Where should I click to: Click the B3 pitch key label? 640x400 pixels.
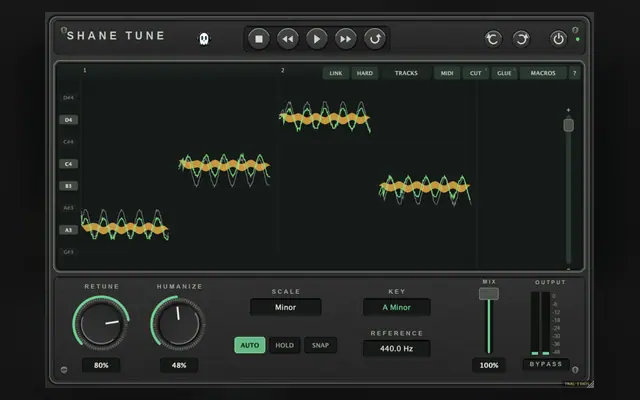click(x=69, y=186)
